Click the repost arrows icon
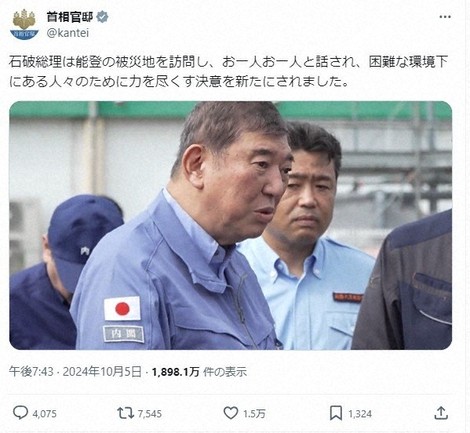The width and height of the screenshot is (470, 433). click(x=126, y=413)
